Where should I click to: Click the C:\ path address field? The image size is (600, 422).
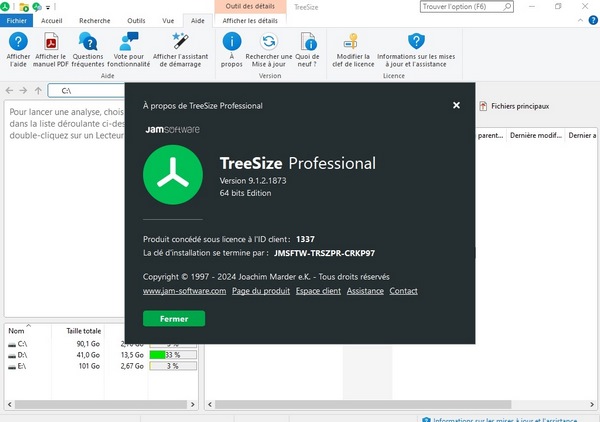(86, 91)
